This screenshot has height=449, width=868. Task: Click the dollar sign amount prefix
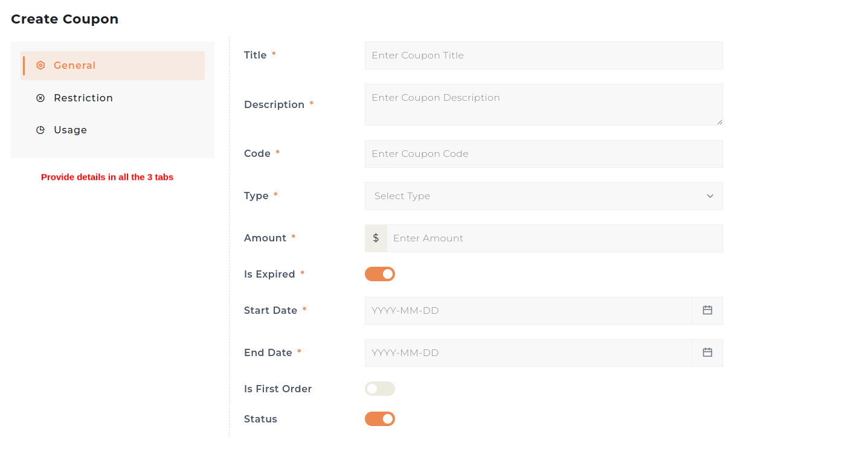pos(376,238)
